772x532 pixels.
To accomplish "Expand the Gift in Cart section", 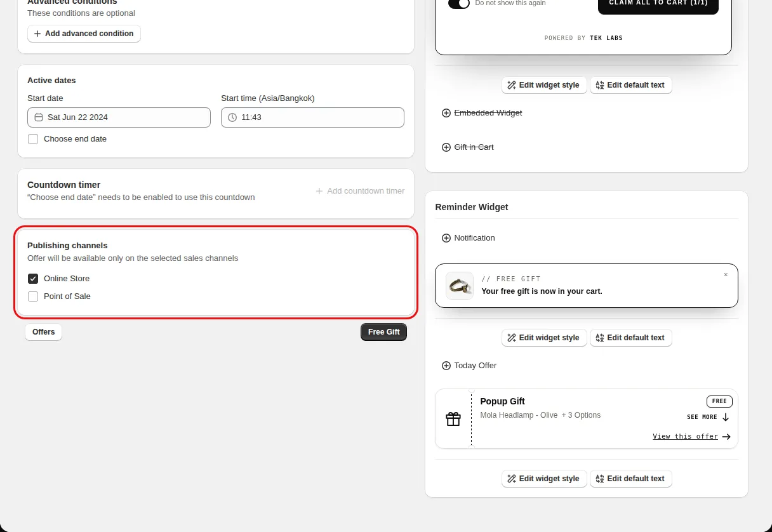I will [468, 147].
